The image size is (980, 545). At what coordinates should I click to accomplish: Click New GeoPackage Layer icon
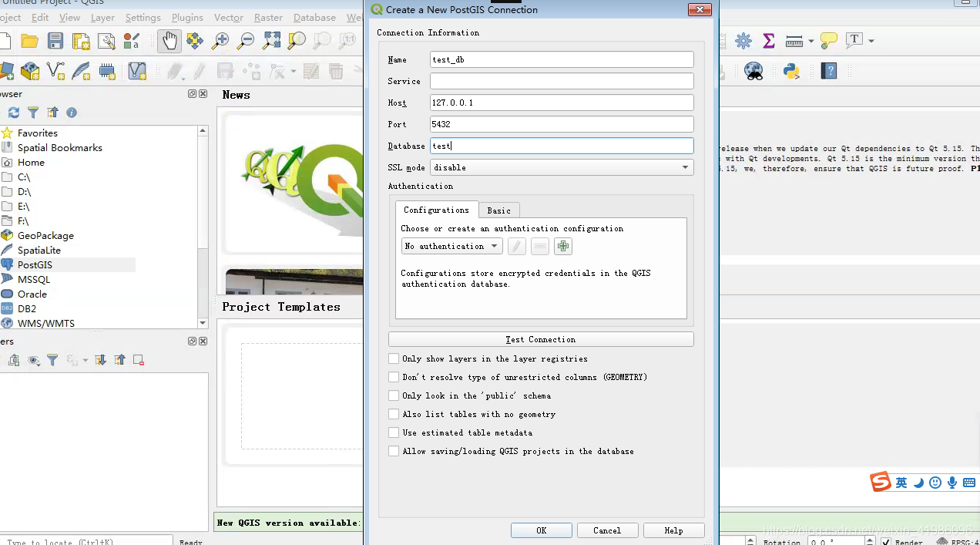[x=30, y=72]
